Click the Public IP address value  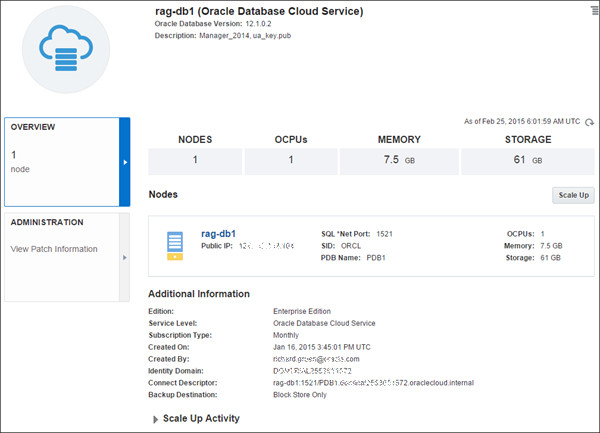click(266, 246)
